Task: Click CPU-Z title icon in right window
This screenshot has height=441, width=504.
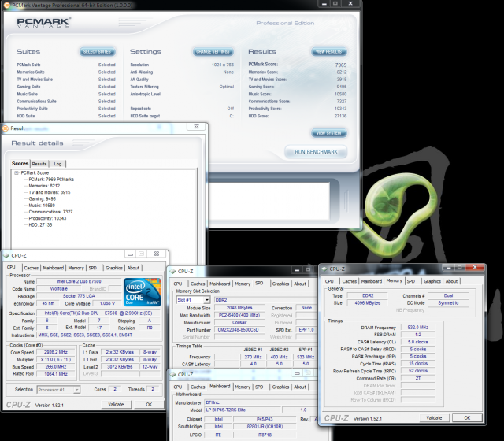Action: coord(324,269)
